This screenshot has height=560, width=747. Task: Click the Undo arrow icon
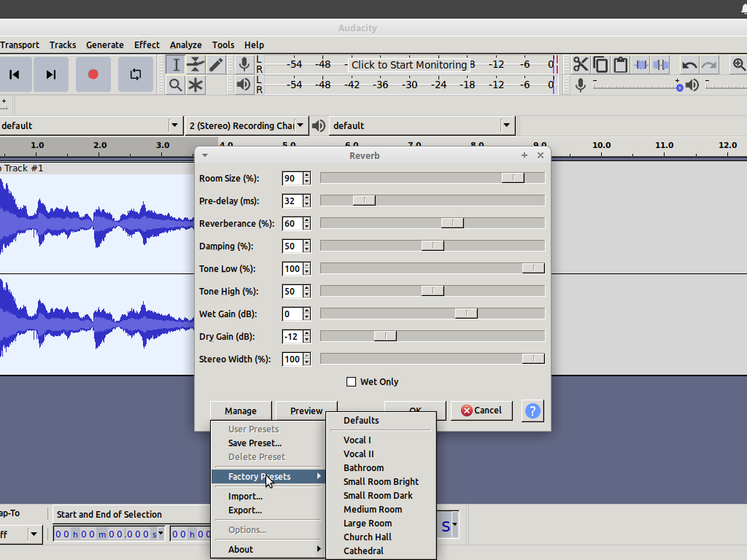[x=689, y=65]
